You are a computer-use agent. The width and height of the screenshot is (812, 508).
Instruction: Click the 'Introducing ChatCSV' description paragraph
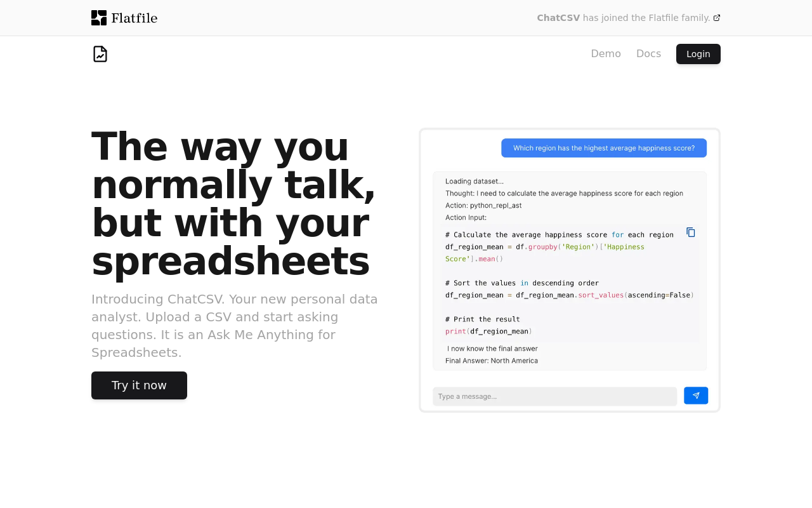coord(235,326)
